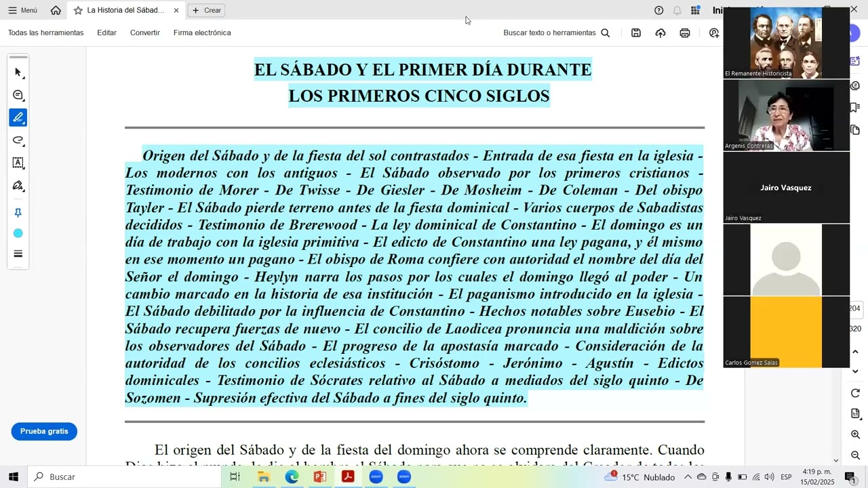Open the Menú hamburger button
The height and width of the screenshot is (488, 868).
click(22, 10)
